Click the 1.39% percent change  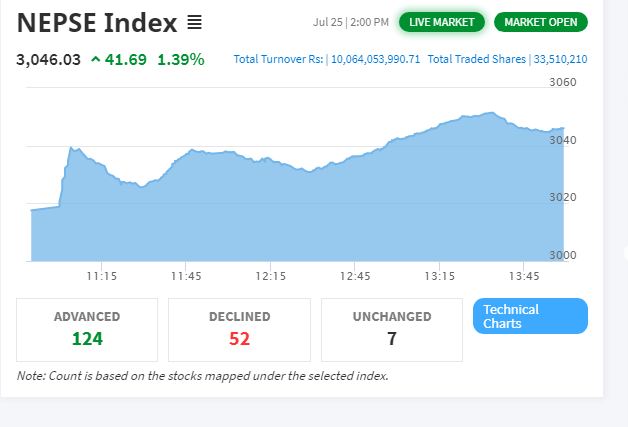coord(181,60)
